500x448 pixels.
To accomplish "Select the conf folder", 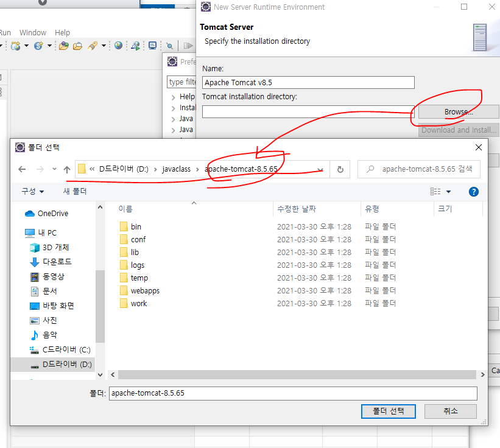I will [x=138, y=240].
